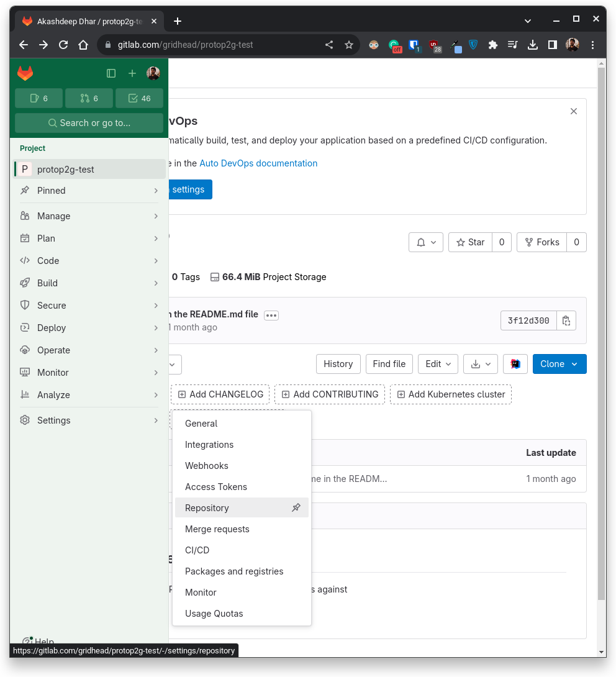This screenshot has width=616, height=677.
Task: Open the History button
Action: [338, 364]
